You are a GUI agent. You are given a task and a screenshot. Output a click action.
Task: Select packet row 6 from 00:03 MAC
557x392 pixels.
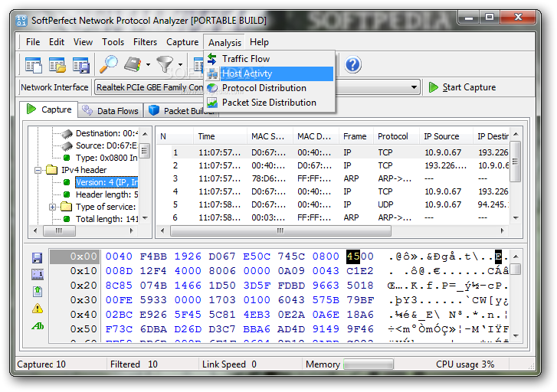[x=333, y=217]
